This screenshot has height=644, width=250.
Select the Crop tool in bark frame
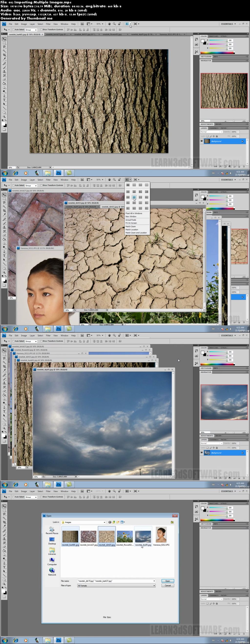tap(4, 55)
